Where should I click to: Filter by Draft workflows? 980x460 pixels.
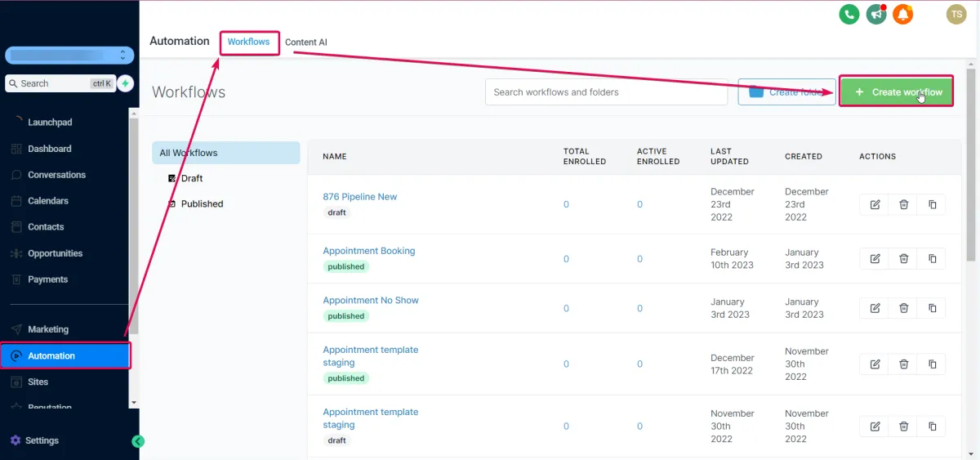(x=191, y=178)
